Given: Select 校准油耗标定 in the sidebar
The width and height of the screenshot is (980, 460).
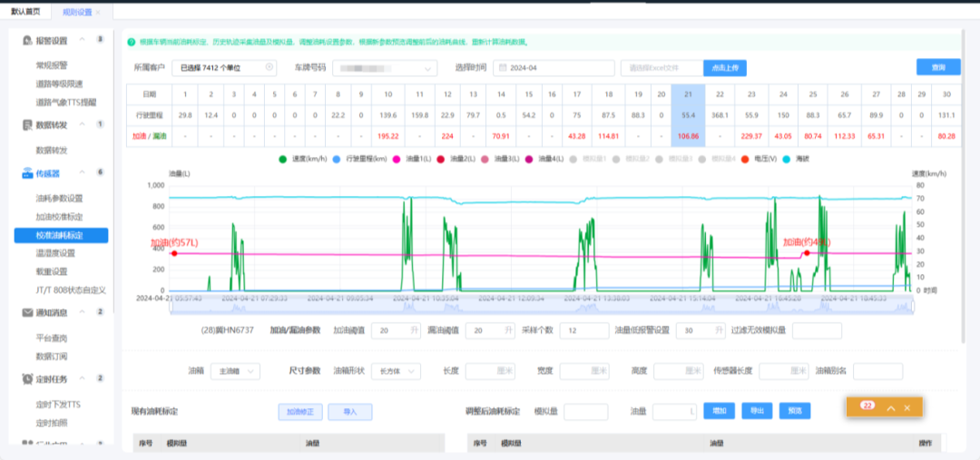Looking at the screenshot, I should (61, 236).
